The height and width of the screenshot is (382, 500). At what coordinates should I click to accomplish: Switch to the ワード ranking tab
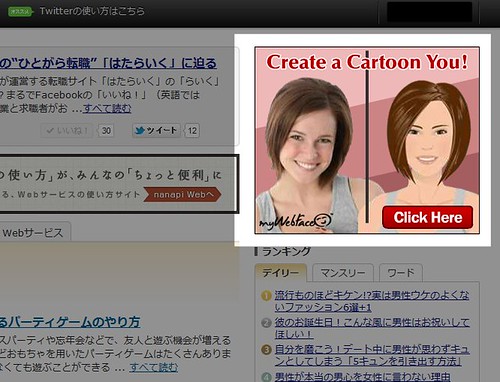click(401, 273)
